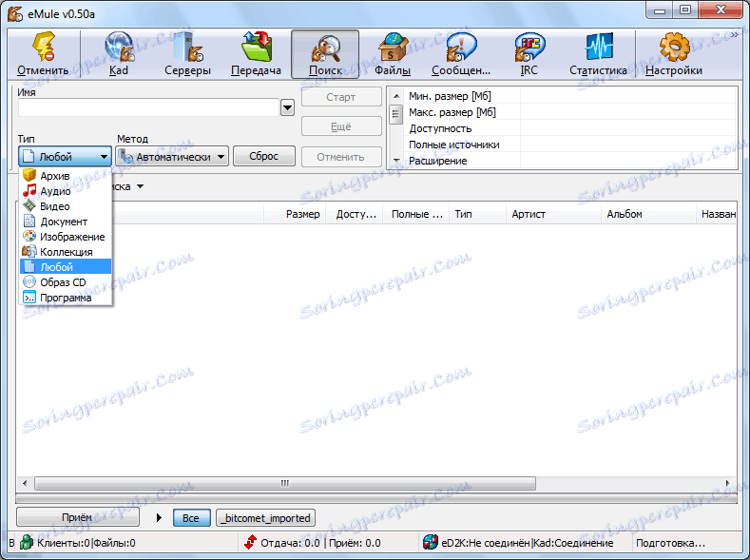Open the Имя search history dropdown arrow
This screenshot has height=560, width=750.
coord(287,107)
